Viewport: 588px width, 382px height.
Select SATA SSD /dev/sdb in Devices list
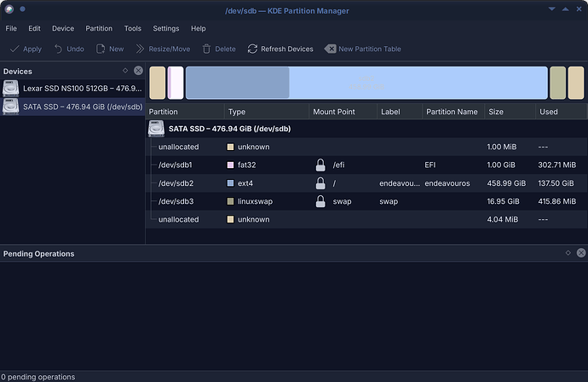72,107
